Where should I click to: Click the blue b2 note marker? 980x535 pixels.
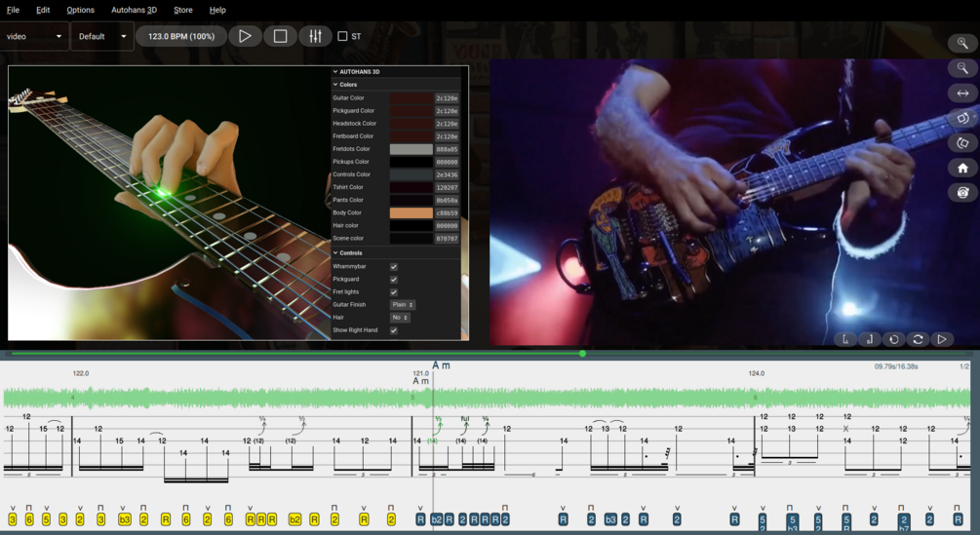(436, 519)
